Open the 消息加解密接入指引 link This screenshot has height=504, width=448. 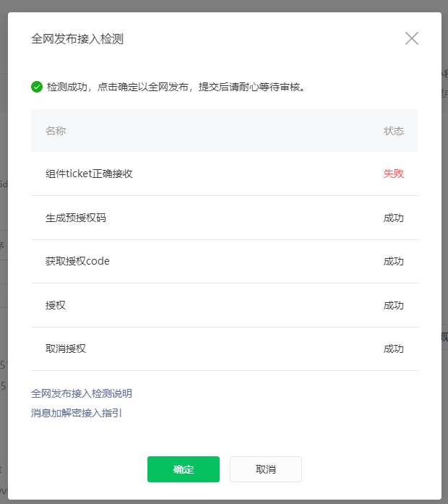pos(77,413)
